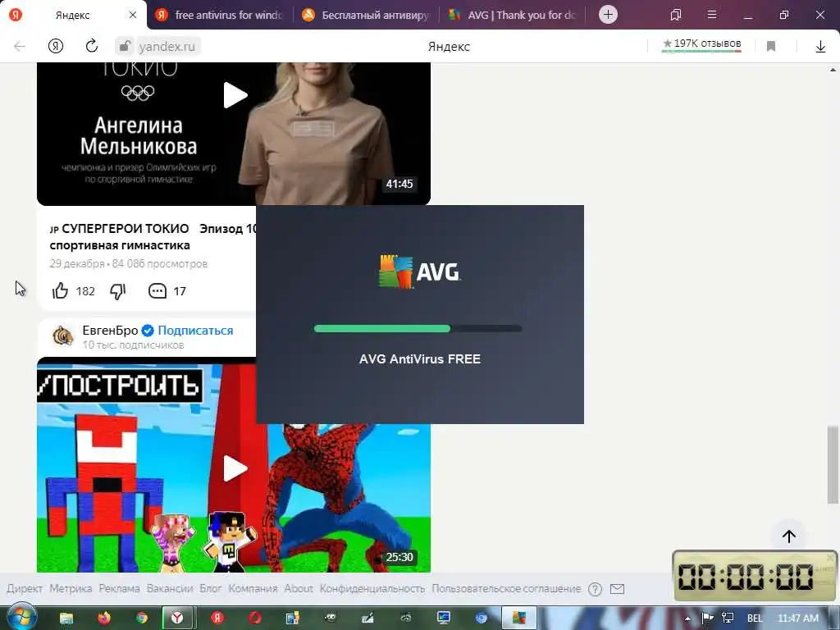The width and height of the screenshot is (840, 630).
Task: Click the yandex.ru address field
Action: tap(167, 47)
